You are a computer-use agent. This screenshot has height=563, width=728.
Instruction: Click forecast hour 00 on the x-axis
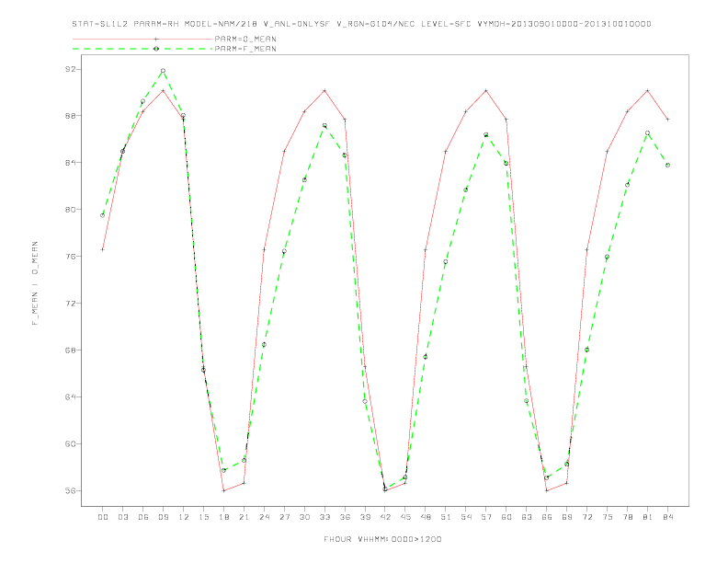point(103,517)
